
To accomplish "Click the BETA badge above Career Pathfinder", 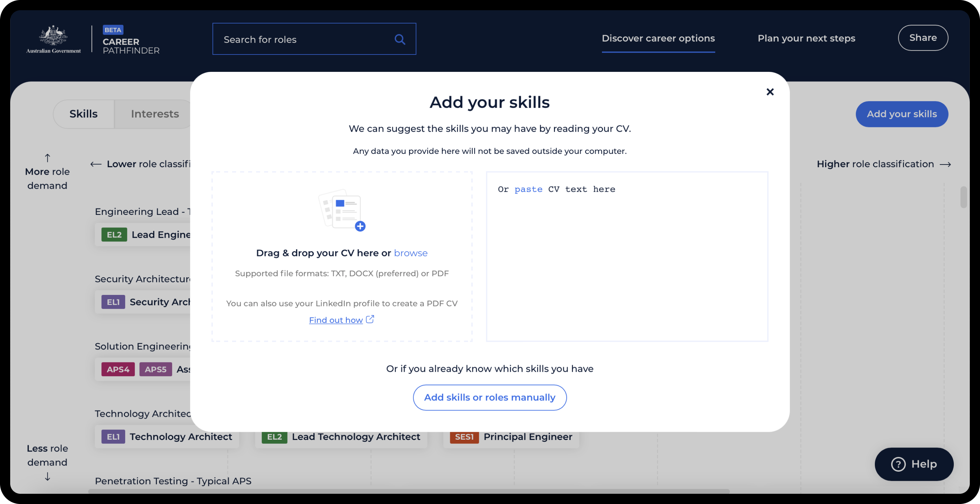I will 113,30.
